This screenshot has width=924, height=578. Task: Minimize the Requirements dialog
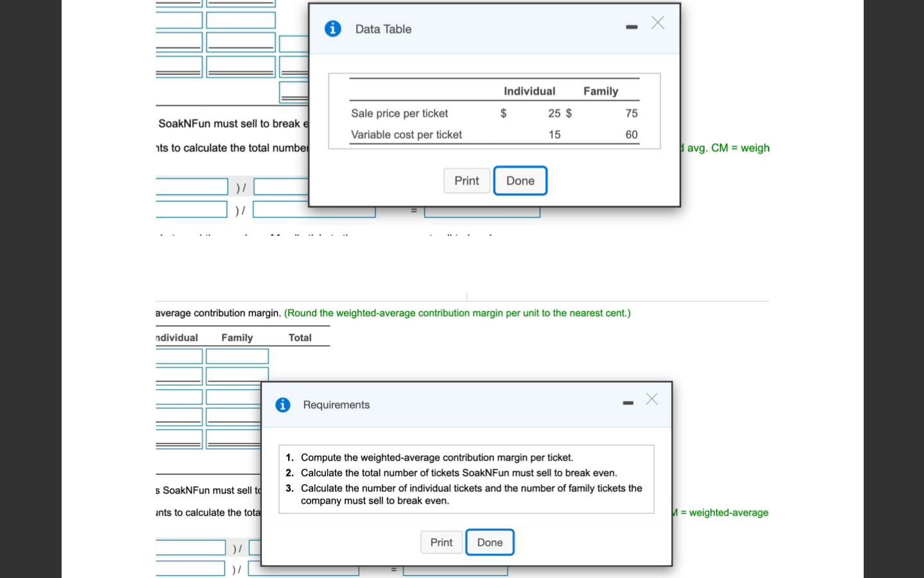(628, 403)
